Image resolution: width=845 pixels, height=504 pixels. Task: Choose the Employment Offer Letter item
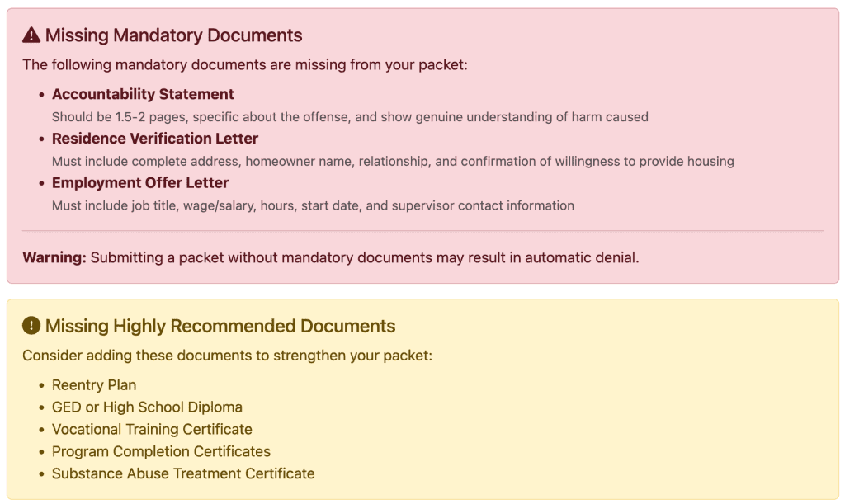140,182
